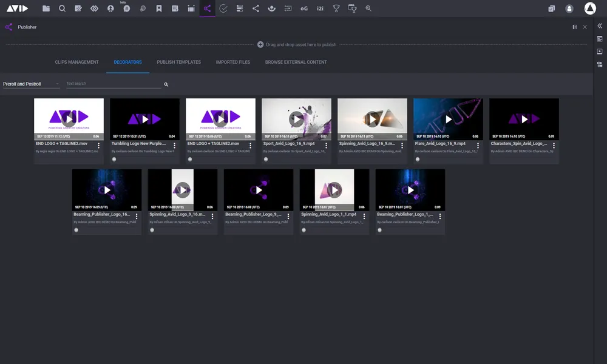Open the Search app in top toolbar
The width and height of the screenshot is (607, 364).
click(63, 8)
